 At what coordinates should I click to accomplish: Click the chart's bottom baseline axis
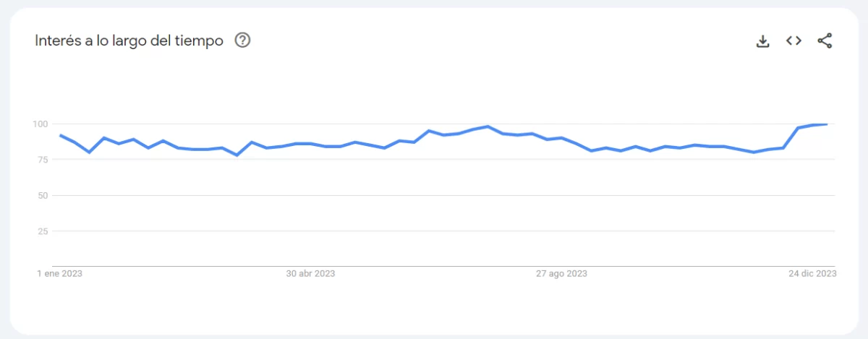click(x=434, y=266)
